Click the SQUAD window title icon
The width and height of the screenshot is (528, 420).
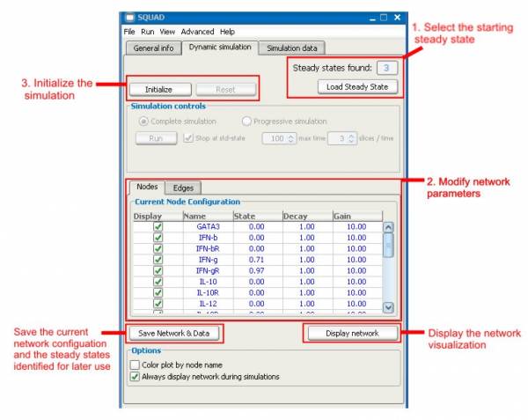130,18
